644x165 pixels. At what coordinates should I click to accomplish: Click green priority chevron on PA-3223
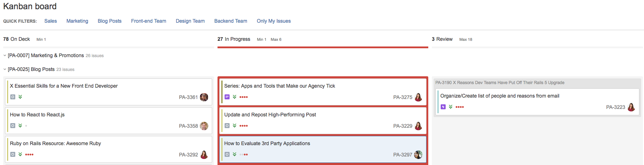[451, 107]
